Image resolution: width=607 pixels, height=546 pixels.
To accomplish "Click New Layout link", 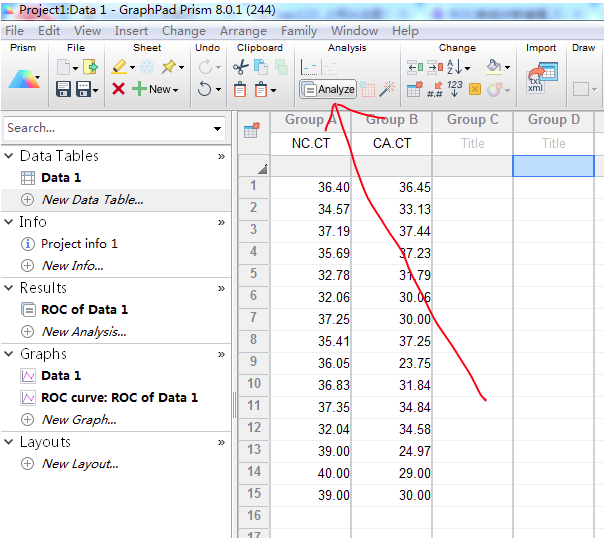I will (80, 464).
